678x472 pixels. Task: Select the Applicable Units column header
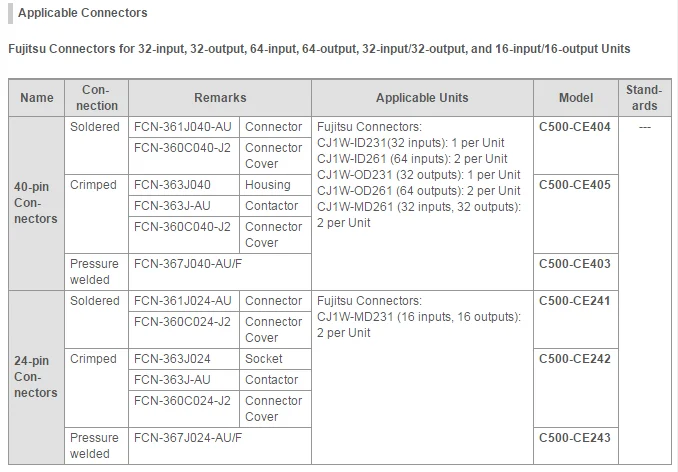(421, 98)
